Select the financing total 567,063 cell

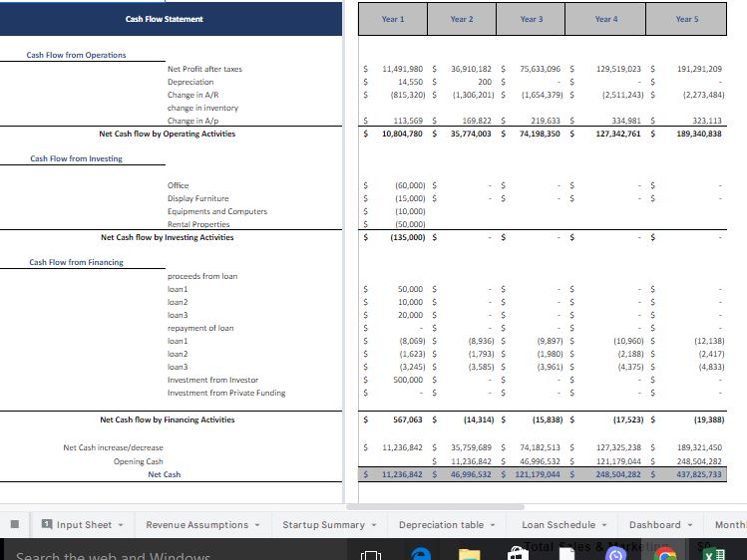408,420
